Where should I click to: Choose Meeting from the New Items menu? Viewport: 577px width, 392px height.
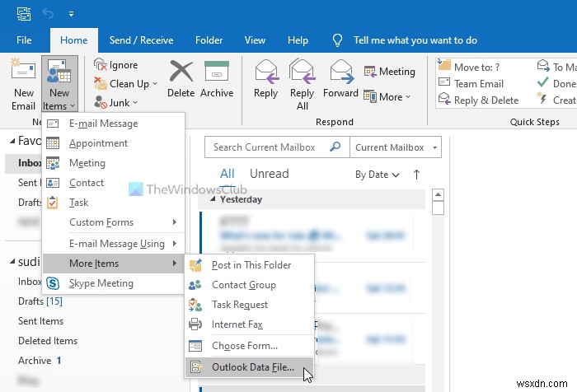(x=114, y=163)
